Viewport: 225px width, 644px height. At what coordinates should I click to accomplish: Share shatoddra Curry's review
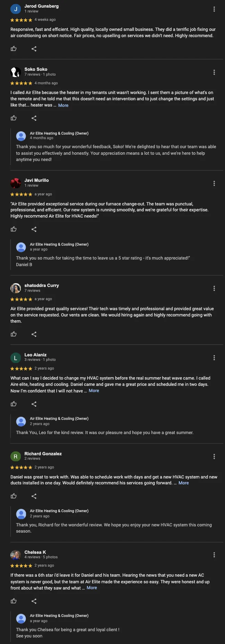click(34, 334)
